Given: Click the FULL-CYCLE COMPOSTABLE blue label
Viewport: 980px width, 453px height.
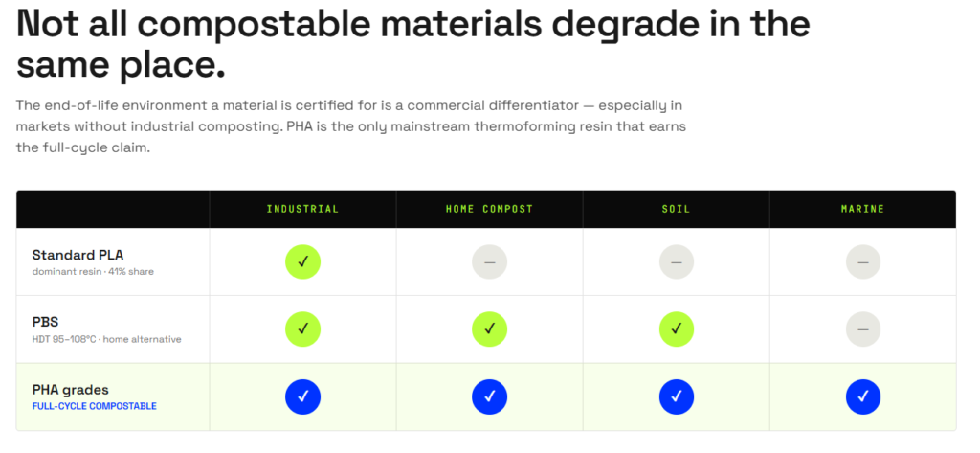Looking at the screenshot, I should click(95, 406).
